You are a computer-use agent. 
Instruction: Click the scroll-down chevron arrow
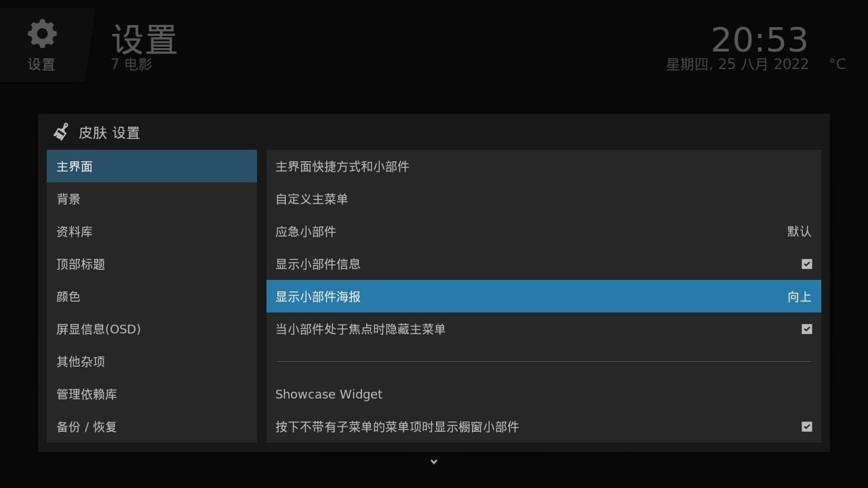pyautogui.click(x=434, y=462)
